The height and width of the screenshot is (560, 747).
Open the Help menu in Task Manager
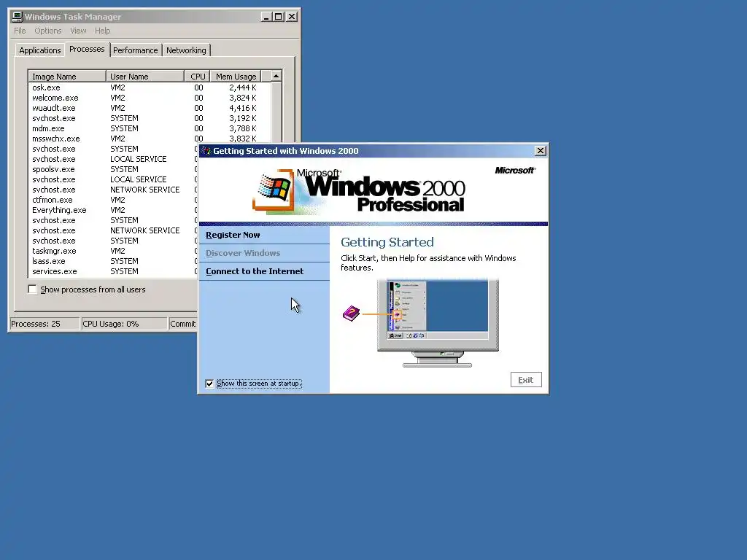coord(102,31)
